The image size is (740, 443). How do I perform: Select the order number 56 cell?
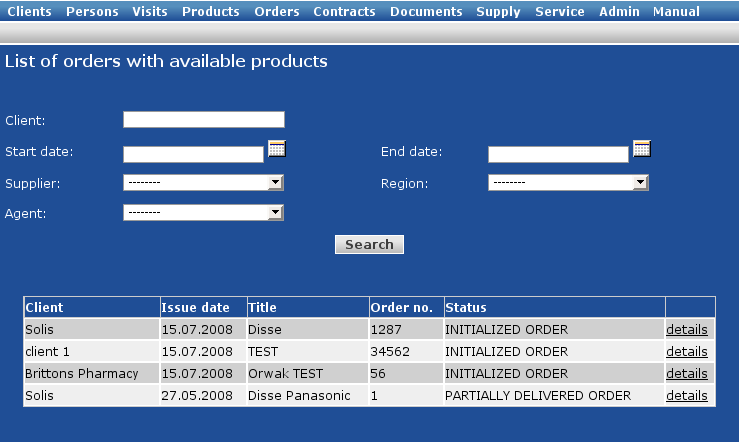click(x=406, y=373)
